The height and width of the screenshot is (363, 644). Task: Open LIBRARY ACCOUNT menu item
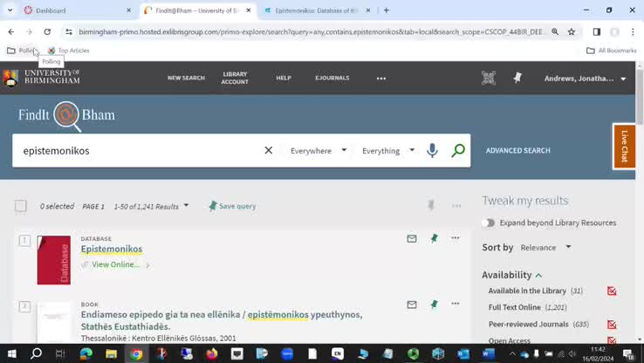235,78
